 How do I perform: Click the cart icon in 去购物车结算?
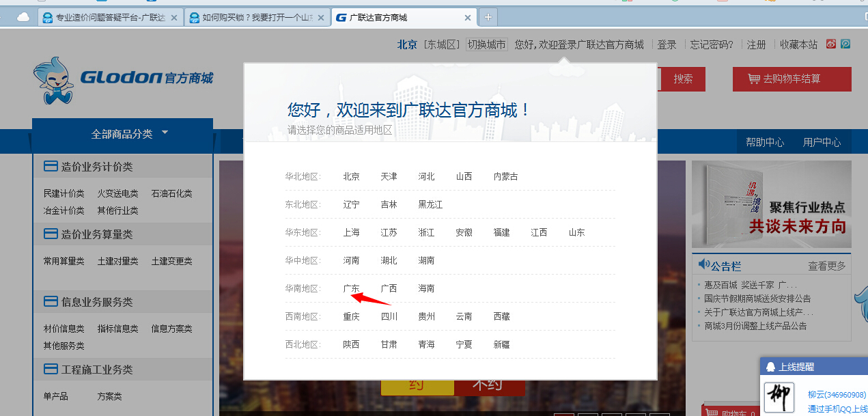point(753,79)
